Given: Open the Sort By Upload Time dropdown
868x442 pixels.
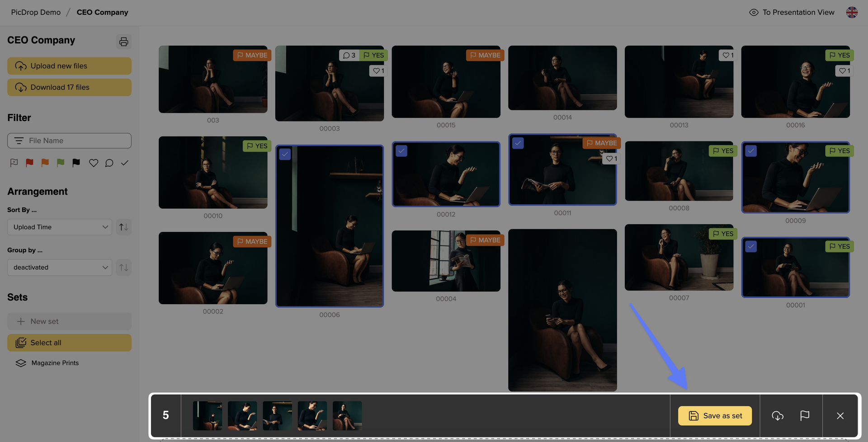Looking at the screenshot, I should point(60,227).
